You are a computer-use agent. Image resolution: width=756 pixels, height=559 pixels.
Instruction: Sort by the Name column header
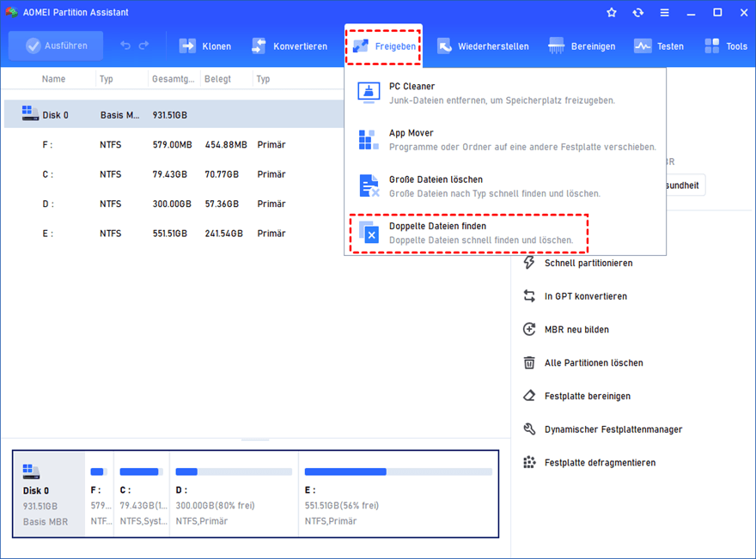pos(53,79)
